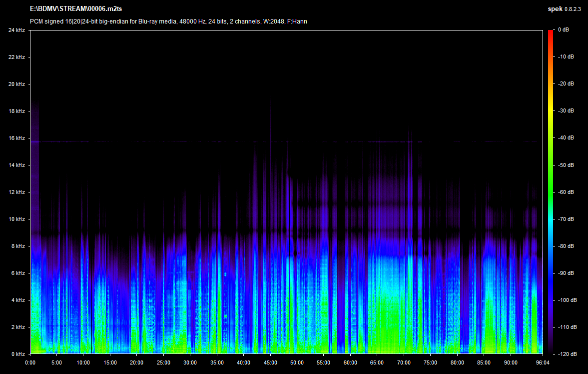Viewport: 588px width, 374px height.
Task: Click the -60 dB scale label
Action: [x=567, y=192]
